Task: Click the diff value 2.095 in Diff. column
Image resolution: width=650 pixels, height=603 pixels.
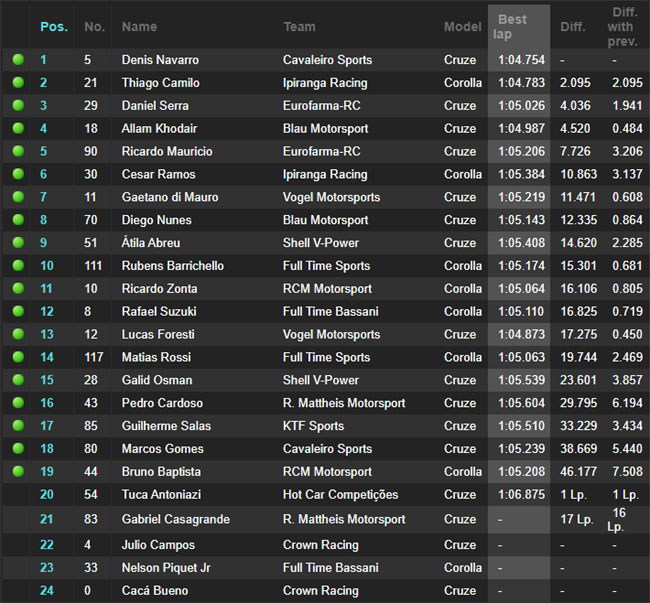Action: point(575,82)
